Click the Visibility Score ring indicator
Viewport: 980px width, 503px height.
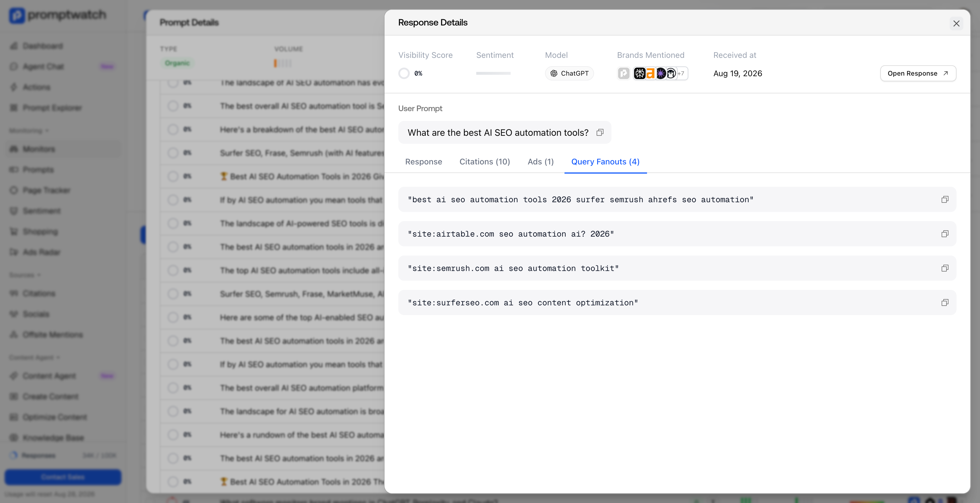tap(404, 73)
